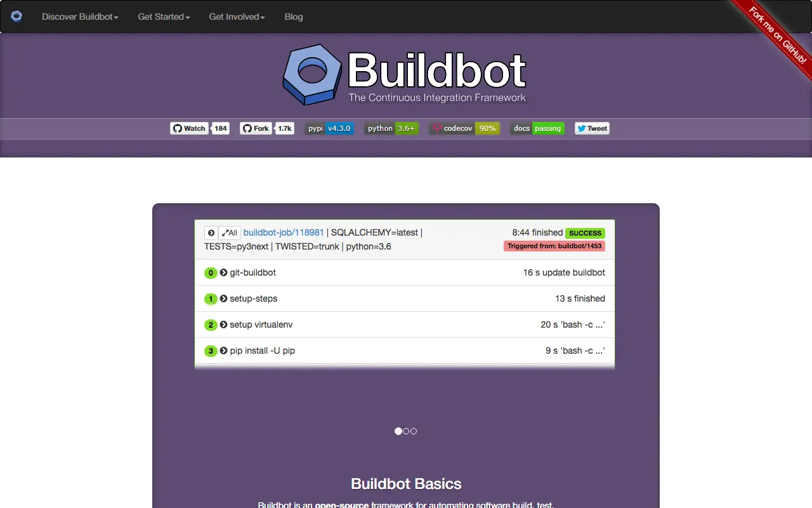The image size is (812, 508).
Task: Expand the setup virtualenv step arrow
Action: pyautogui.click(x=223, y=324)
